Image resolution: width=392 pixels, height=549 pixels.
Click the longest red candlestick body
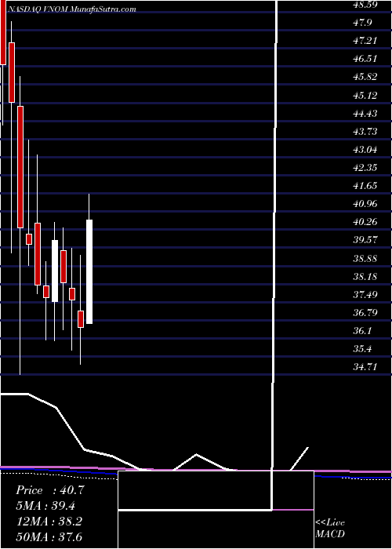coord(20,167)
